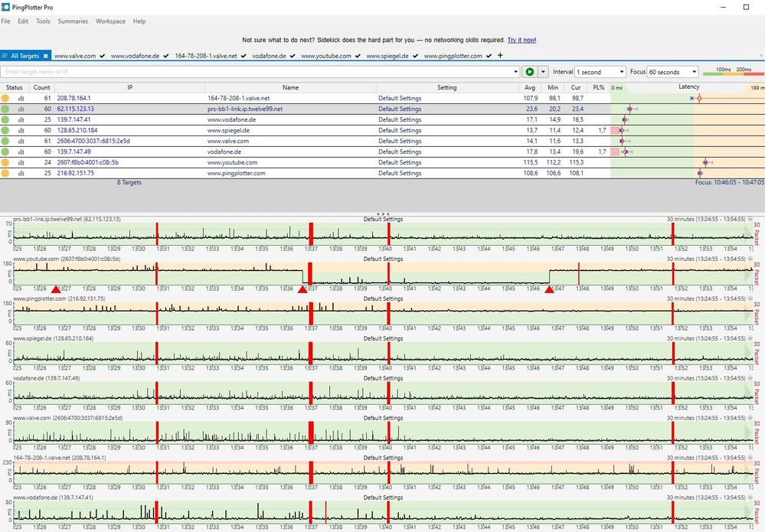The width and height of the screenshot is (765, 532).
Task: Toggle the checkmark on www.vodafone.de tab
Action: tap(166, 56)
